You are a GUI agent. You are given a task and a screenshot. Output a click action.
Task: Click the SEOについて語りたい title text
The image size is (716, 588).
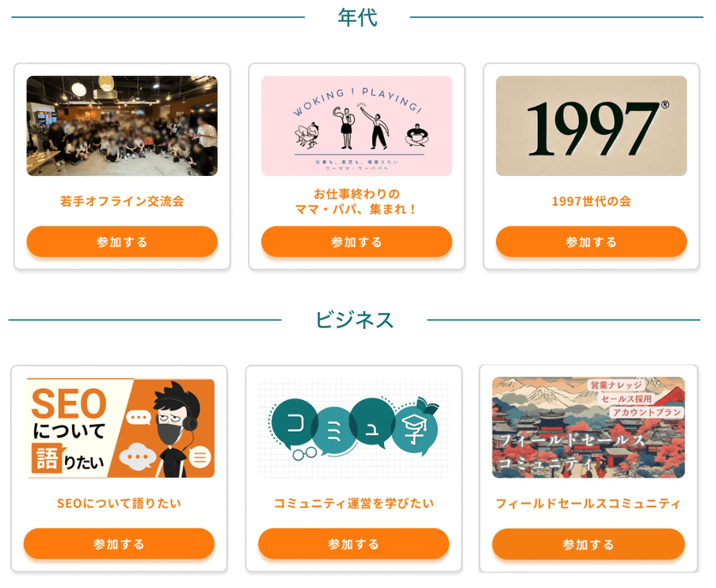pyautogui.click(x=119, y=503)
